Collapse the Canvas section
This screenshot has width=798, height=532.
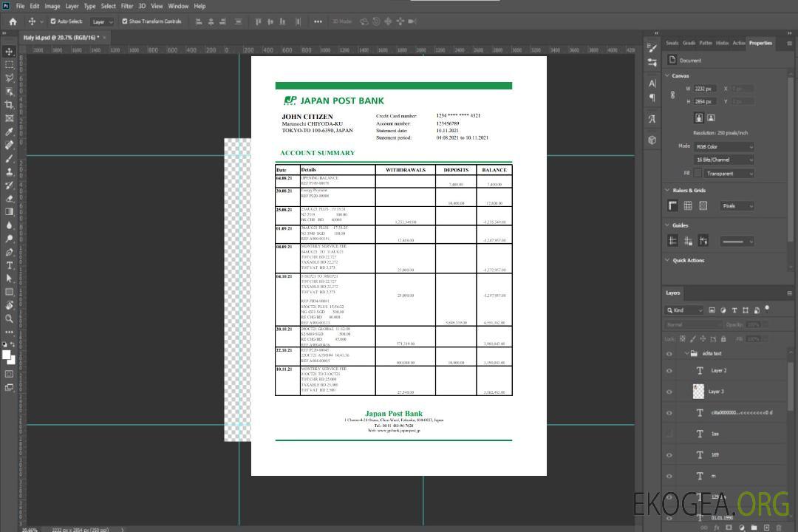pos(668,75)
